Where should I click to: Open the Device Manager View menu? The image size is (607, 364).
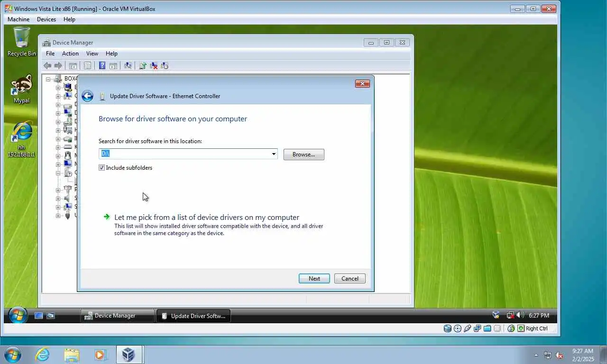[92, 54]
